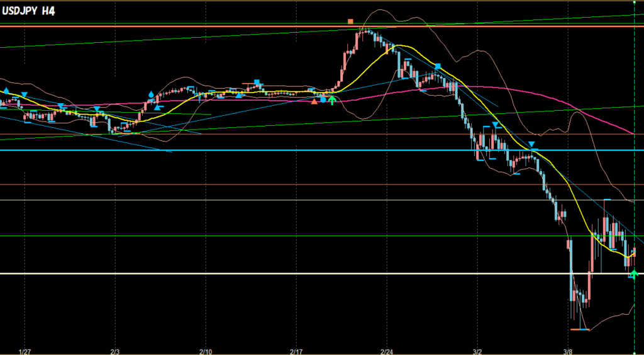Image resolution: width=644 pixels, height=355 pixels.
Task: Click the orange square marker above the price peak
Action: point(350,21)
